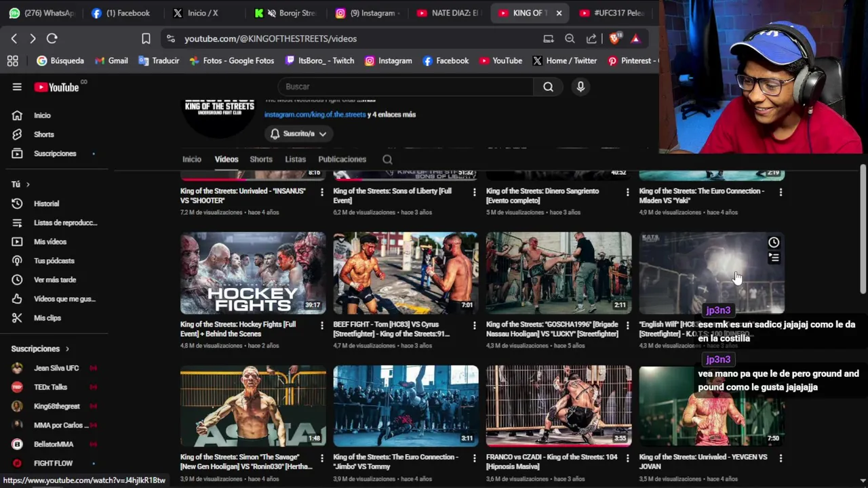Open the Fotos - Google Fotos bookmark
The width and height of the screenshot is (868, 488).
[231, 61]
